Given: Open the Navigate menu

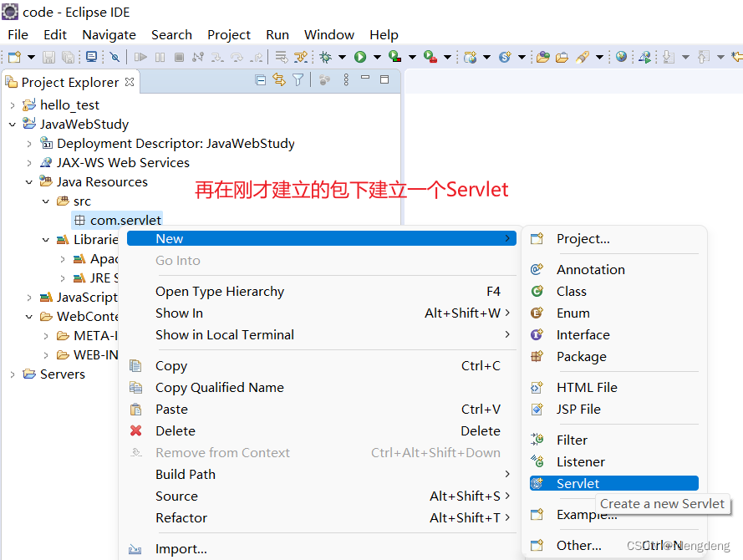Looking at the screenshot, I should 109,34.
